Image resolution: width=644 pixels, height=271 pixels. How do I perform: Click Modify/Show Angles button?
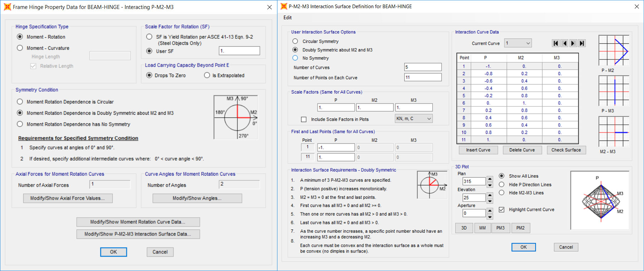[x=197, y=198]
